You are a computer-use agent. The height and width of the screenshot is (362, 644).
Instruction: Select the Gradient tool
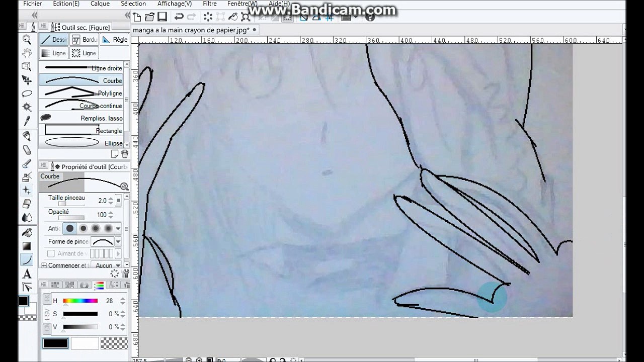27,246
